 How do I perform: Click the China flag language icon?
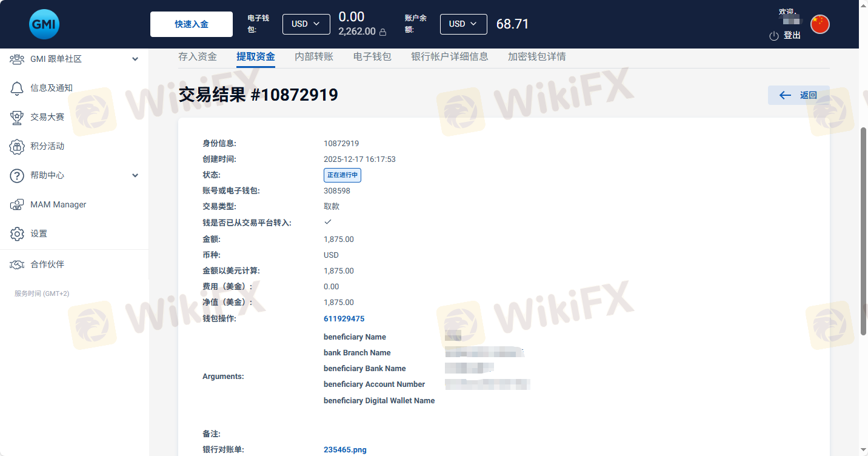[820, 24]
